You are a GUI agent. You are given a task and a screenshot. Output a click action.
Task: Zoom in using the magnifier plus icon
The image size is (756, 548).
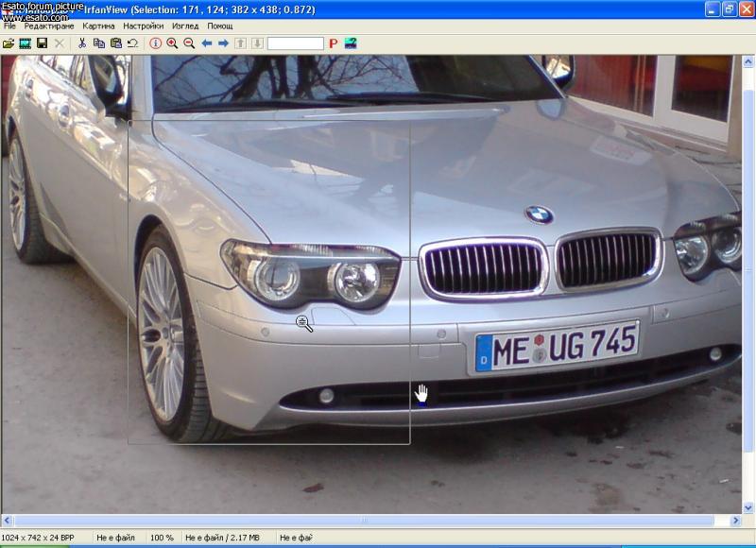(172, 43)
